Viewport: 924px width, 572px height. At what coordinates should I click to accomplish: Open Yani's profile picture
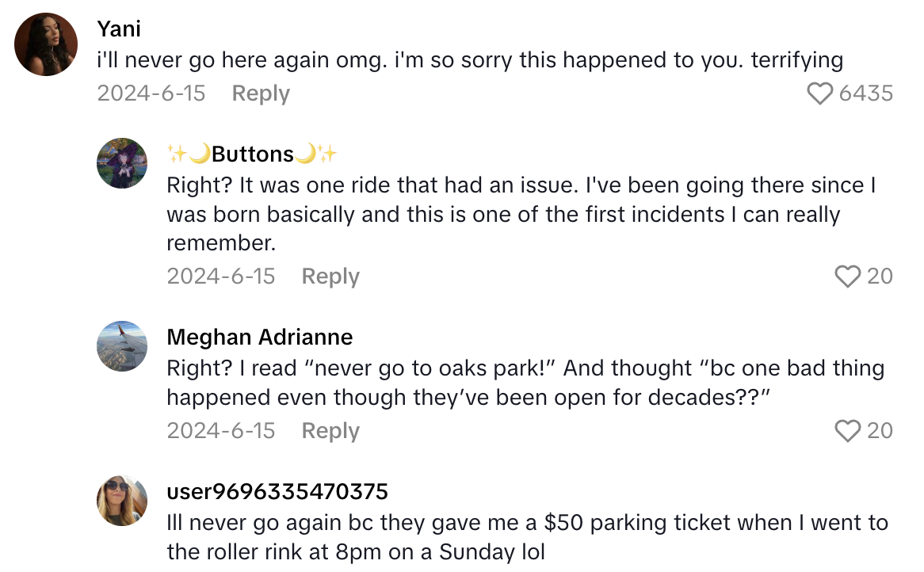point(45,44)
